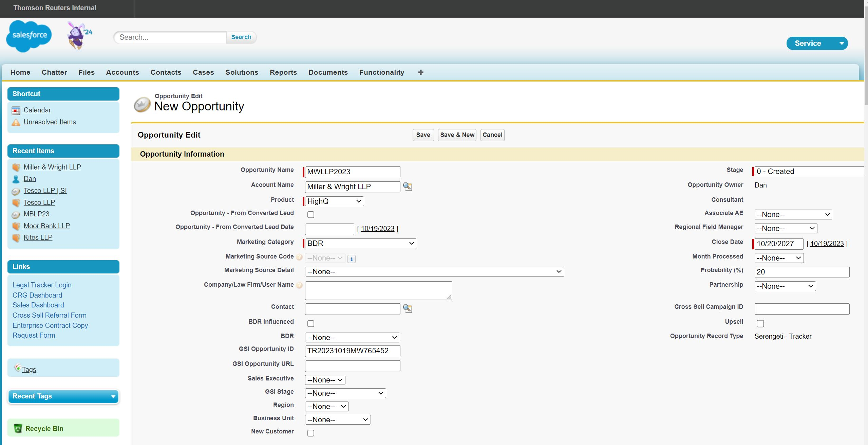Go to the Home tab
868x445 pixels.
[x=20, y=72]
